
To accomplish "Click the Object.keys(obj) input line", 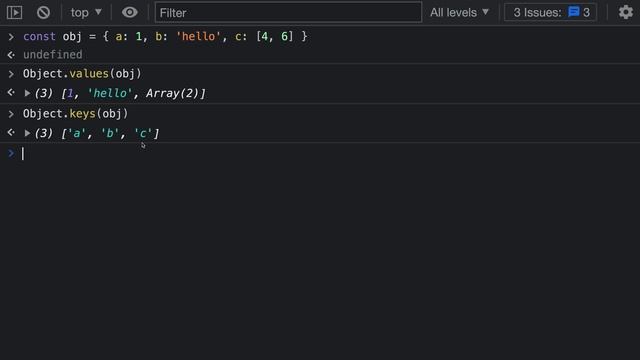I will [76, 114].
